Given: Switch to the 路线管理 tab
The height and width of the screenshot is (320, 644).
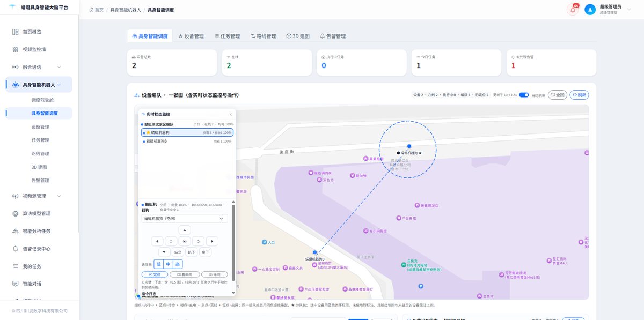Looking at the screenshot, I should pyautogui.click(x=263, y=36).
